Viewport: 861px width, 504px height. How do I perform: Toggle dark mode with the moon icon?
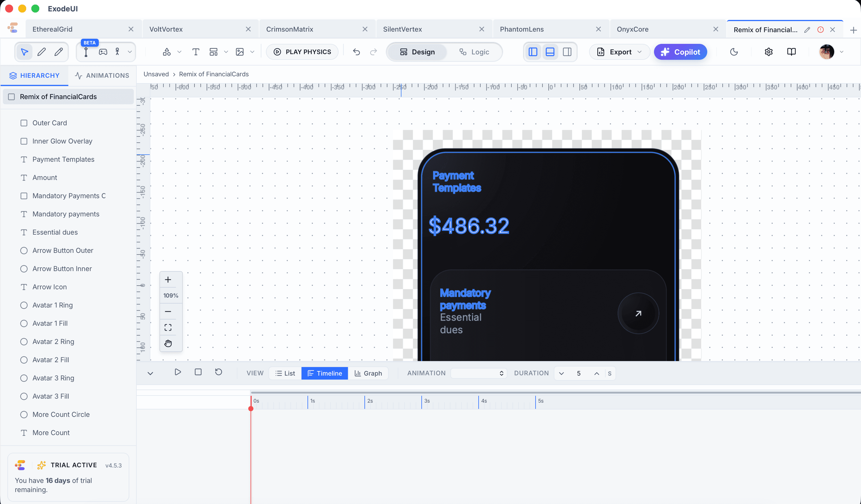click(x=734, y=52)
